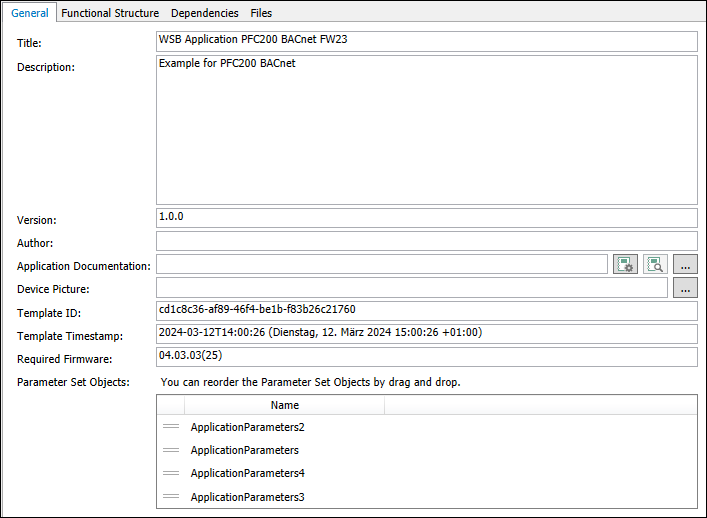Select the ApplicationParameters4 row

427,473
